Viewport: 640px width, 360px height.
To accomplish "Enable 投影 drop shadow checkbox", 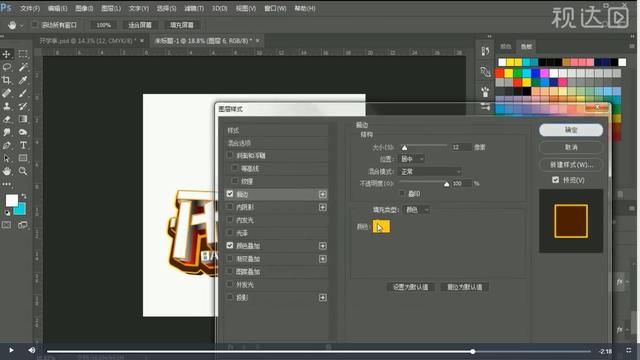I will [x=230, y=297].
